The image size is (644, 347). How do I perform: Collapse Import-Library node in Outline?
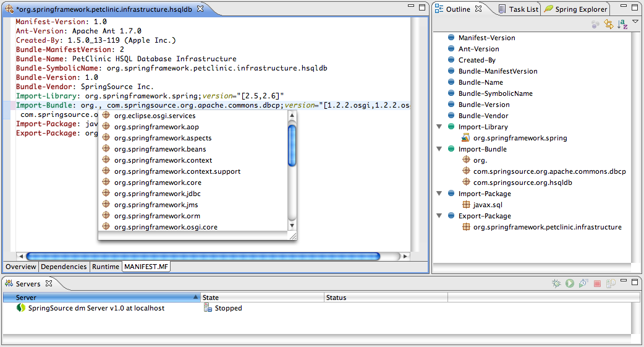click(x=439, y=127)
